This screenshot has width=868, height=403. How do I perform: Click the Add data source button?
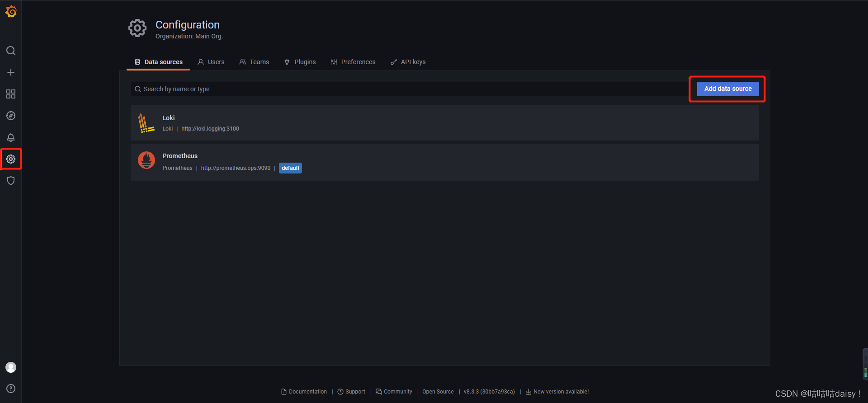[x=728, y=89]
